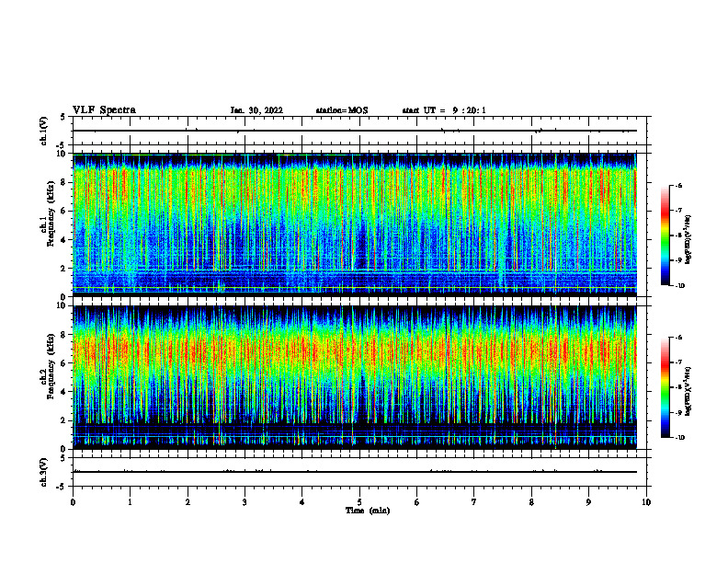Click the "8" kHz tick of ch.1 panel
This screenshot has width=728, height=563.
(63, 182)
